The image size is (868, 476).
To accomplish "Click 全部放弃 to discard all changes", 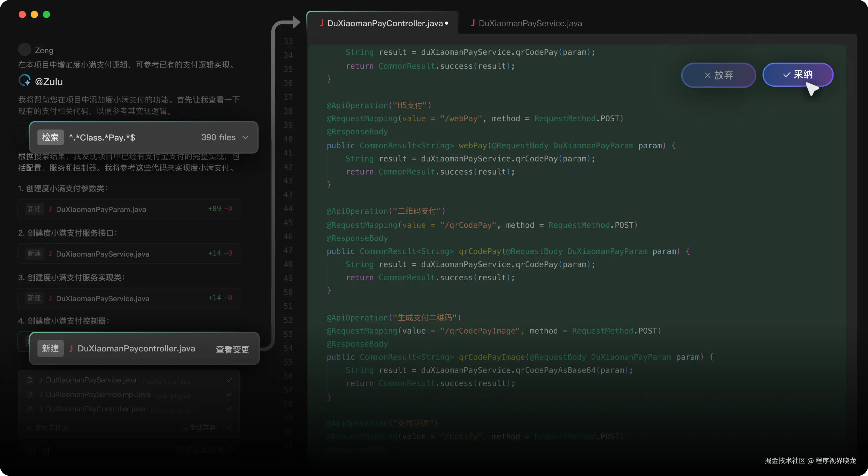I will [x=199, y=428].
